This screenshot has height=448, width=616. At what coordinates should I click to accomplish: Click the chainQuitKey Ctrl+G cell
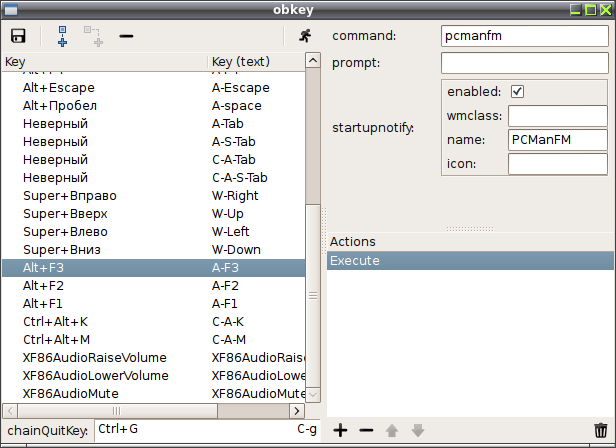click(118, 429)
